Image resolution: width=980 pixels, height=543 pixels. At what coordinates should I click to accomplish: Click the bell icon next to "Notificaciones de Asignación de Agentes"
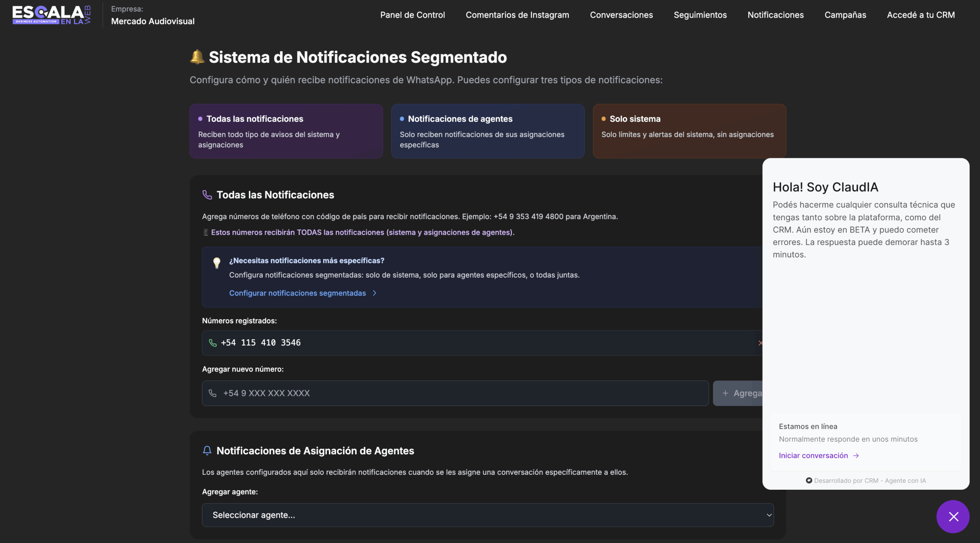pos(207,451)
